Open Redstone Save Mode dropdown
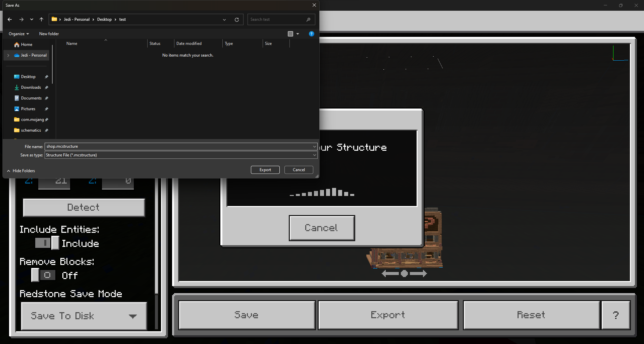Viewport: 644px width, 344px height. click(84, 316)
